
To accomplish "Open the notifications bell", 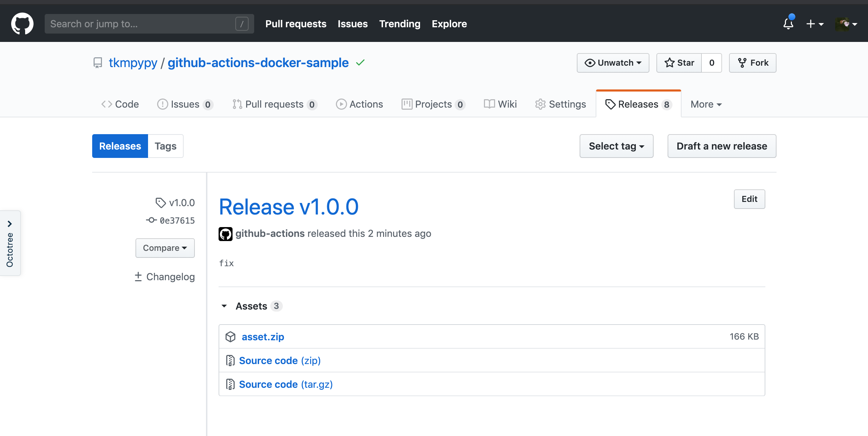I will click(x=788, y=23).
